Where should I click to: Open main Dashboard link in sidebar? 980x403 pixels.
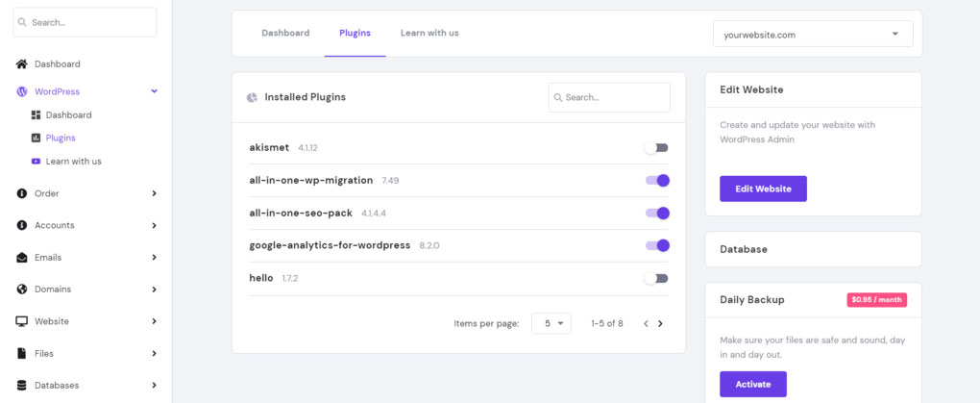point(58,63)
